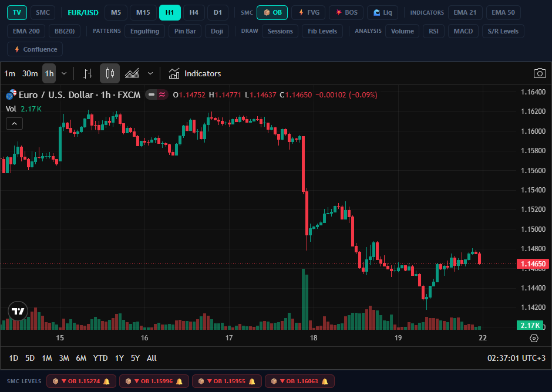Click the OB 1.15996 level chip

pyautogui.click(x=154, y=381)
